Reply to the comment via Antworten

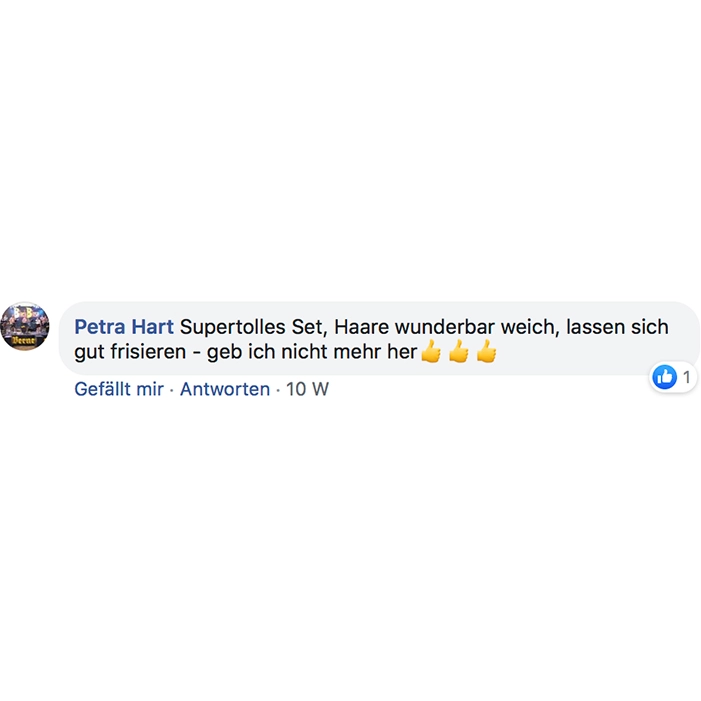coord(225,389)
